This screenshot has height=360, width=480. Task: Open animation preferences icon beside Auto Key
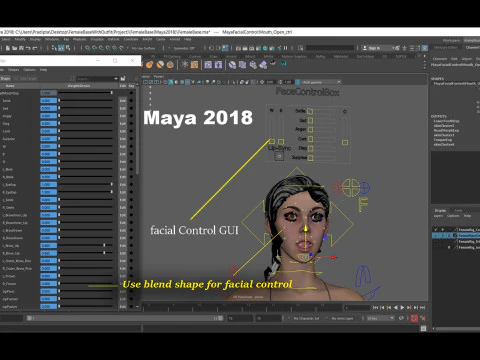(x=423, y=318)
